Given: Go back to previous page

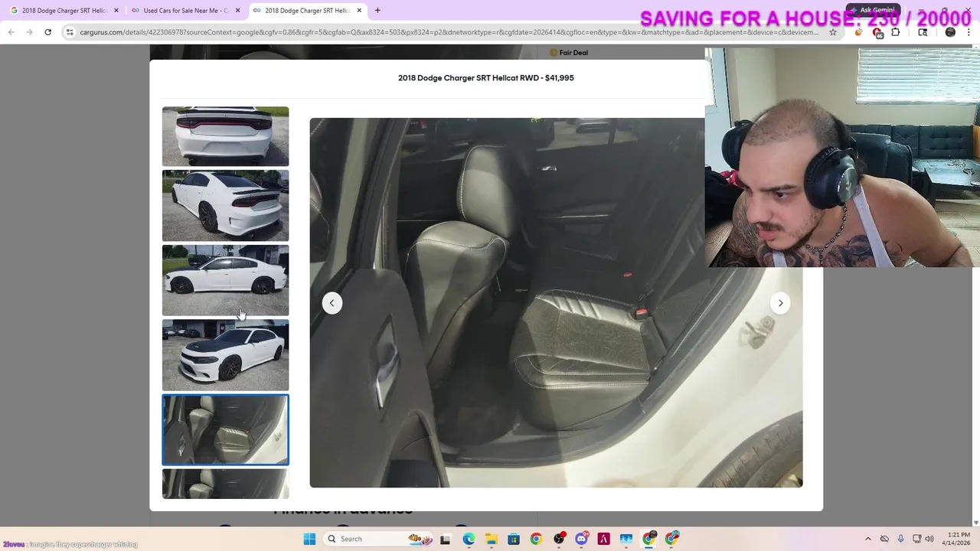Looking at the screenshot, I should (x=11, y=32).
